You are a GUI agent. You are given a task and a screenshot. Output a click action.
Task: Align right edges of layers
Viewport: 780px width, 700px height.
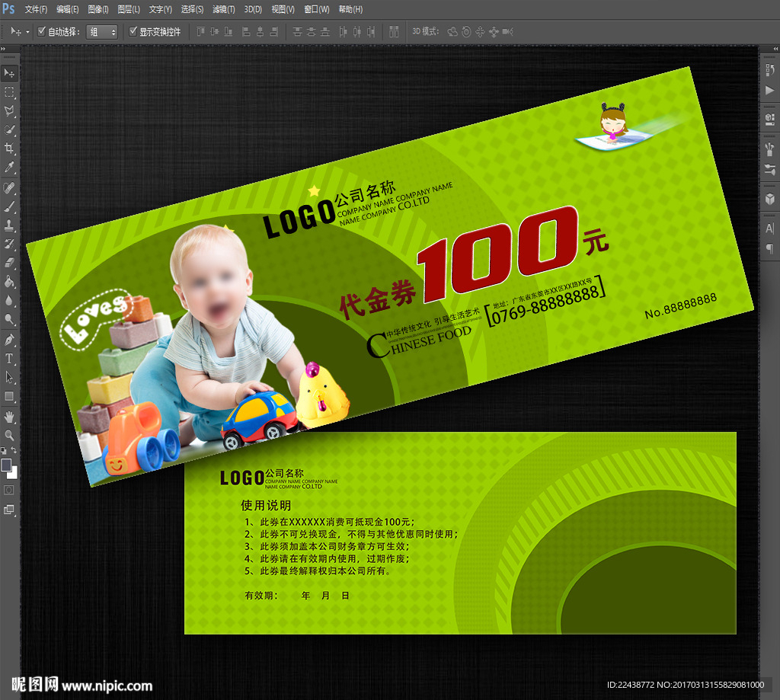[x=273, y=32]
